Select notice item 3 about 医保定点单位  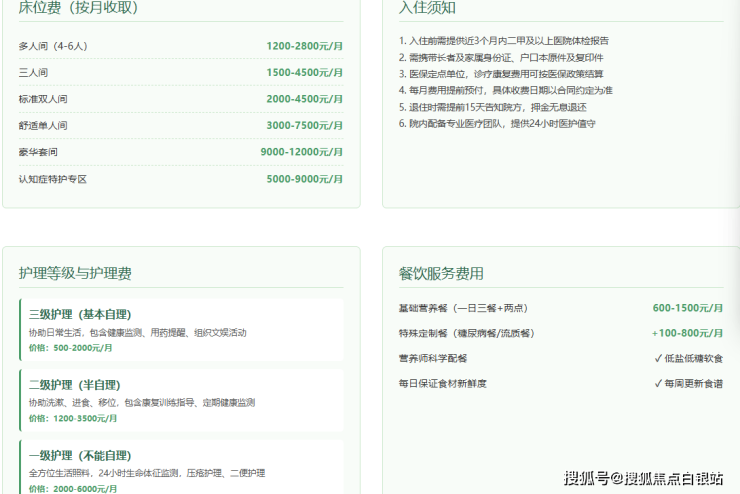pyautogui.click(x=501, y=74)
